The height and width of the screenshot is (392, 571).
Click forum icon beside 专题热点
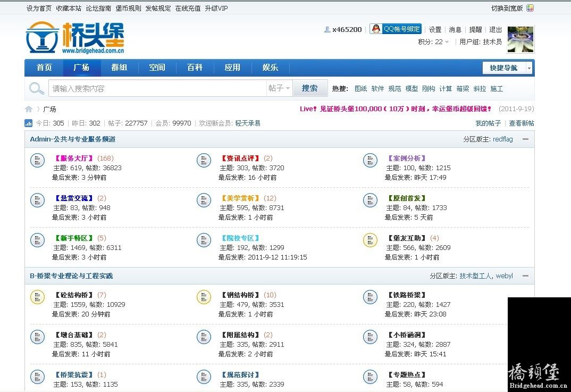[x=370, y=377]
